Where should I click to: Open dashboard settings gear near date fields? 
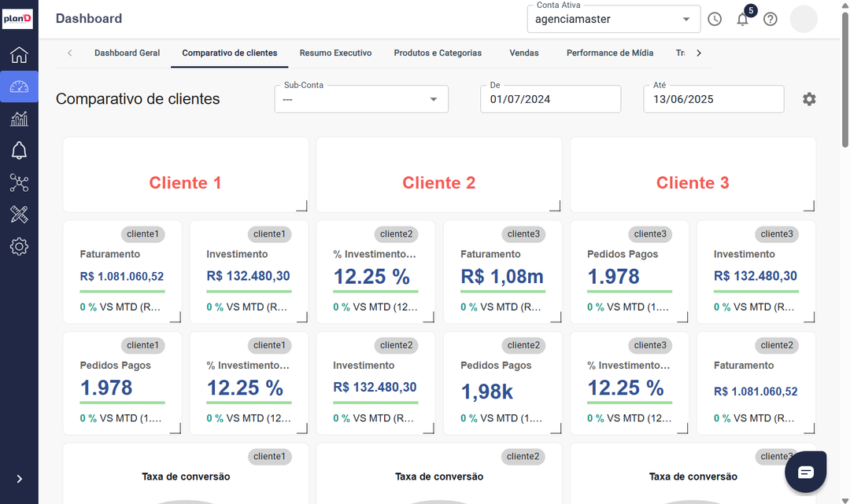click(x=809, y=99)
